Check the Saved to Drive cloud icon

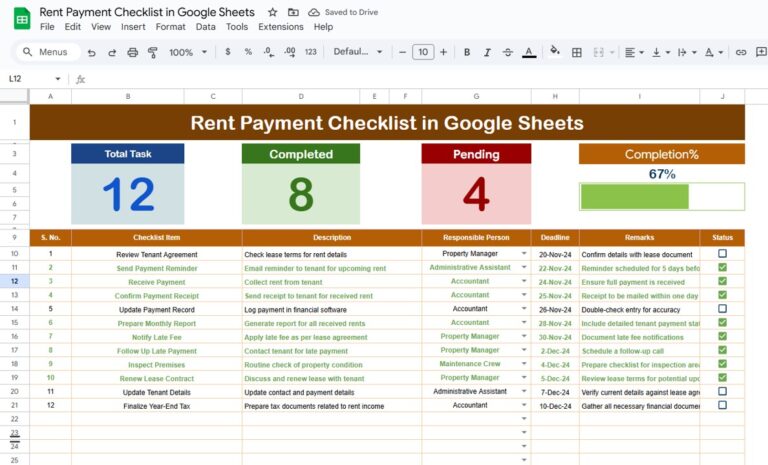click(x=313, y=12)
